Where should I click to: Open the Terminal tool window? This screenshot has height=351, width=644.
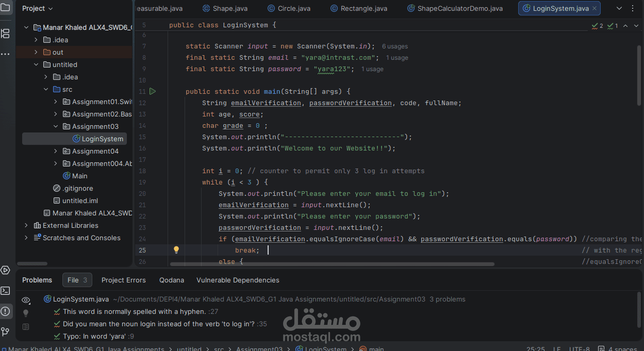point(6,290)
